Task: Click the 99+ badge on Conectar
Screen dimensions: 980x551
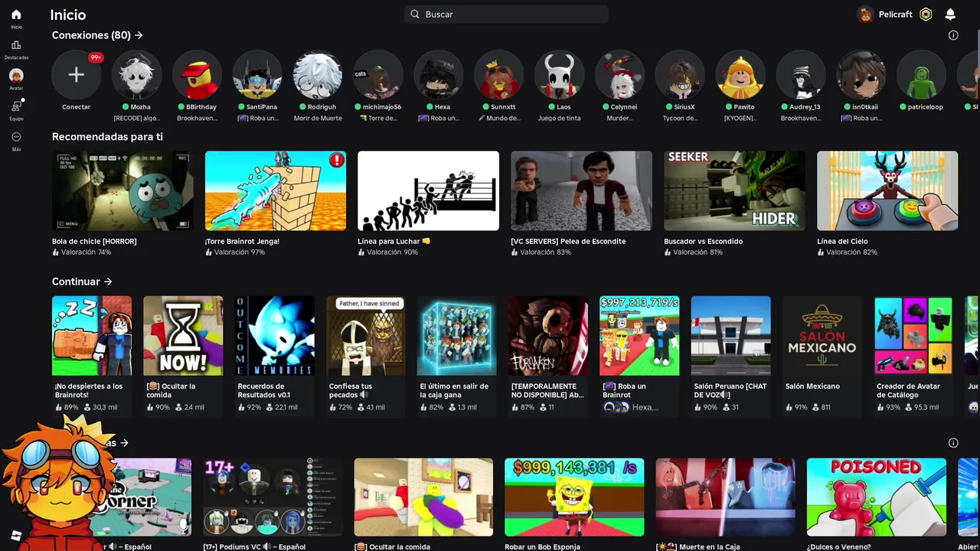Action: pos(96,57)
